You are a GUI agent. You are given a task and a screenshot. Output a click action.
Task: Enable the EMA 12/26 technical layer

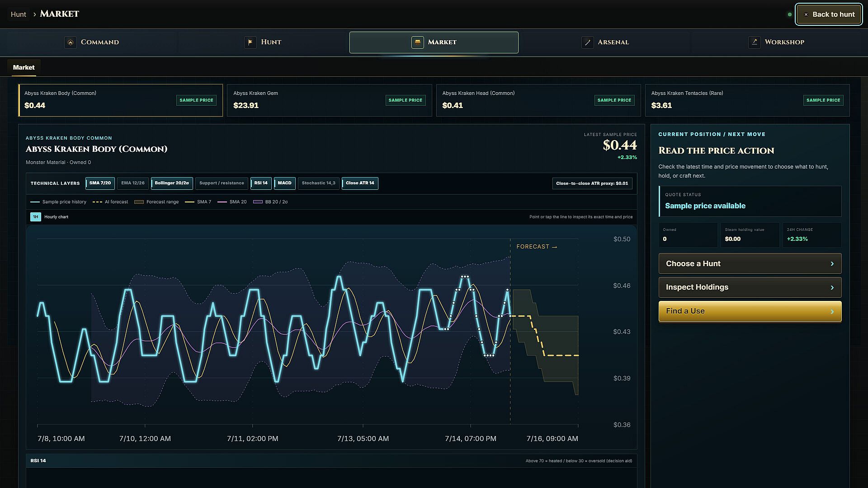pyautogui.click(x=133, y=183)
